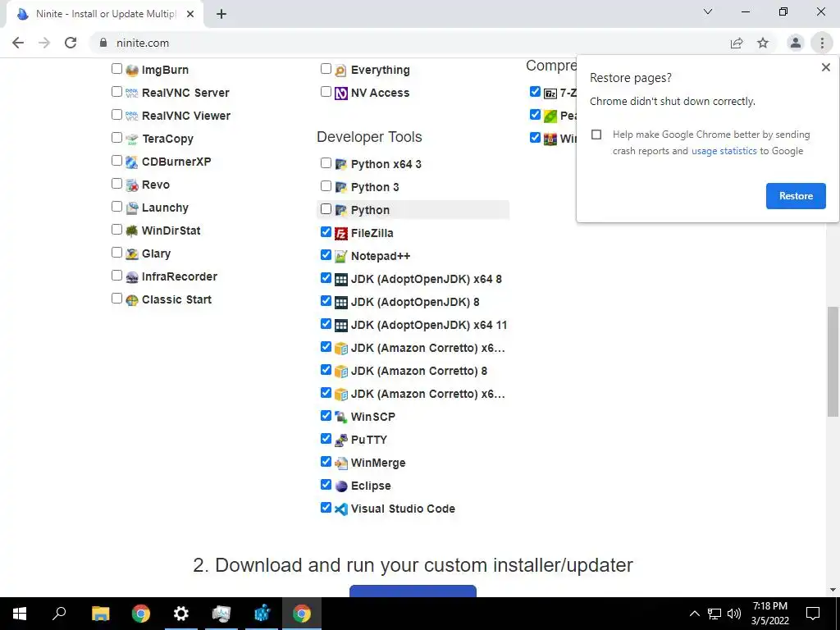Click the TeraCopy app icon
This screenshot has height=630, width=840.
point(132,139)
